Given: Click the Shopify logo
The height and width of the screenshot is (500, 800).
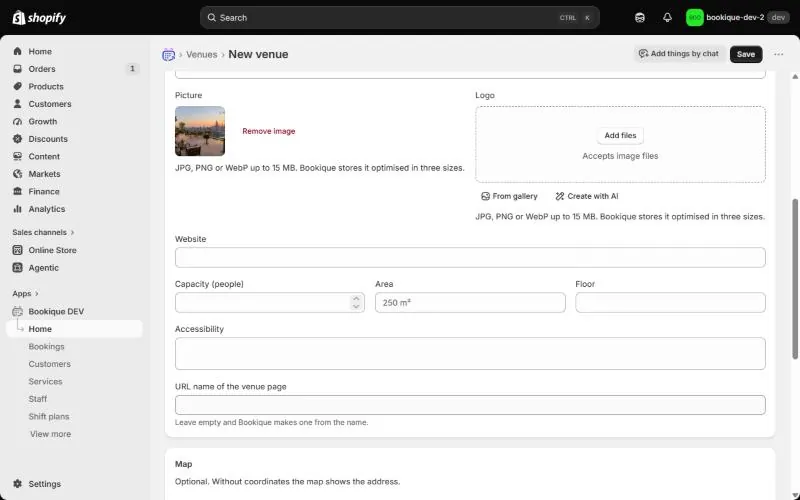Looking at the screenshot, I should (39, 18).
